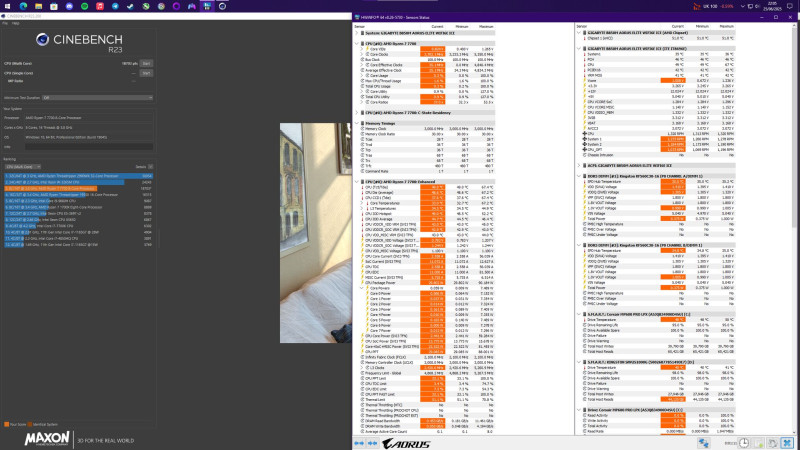Open the system tray clock and date

pyautogui.click(x=771, y=6)
